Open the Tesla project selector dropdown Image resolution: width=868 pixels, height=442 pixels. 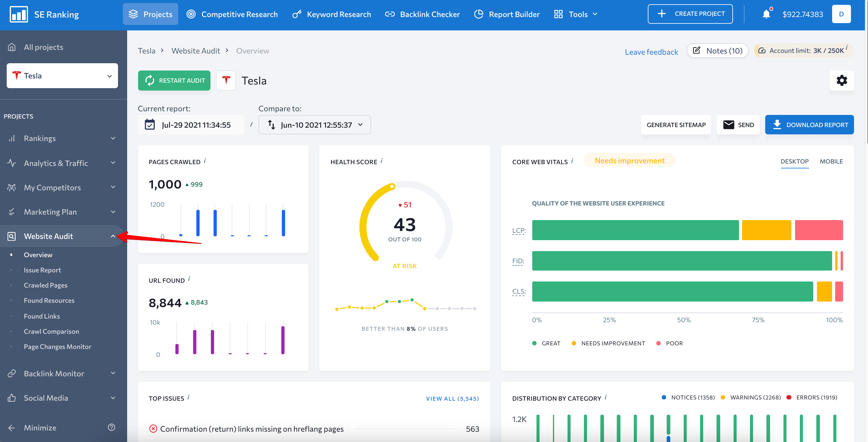point(62,76)
